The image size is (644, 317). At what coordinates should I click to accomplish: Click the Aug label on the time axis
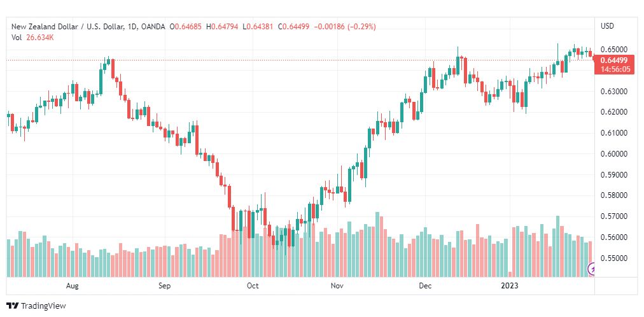pos(73,286)
